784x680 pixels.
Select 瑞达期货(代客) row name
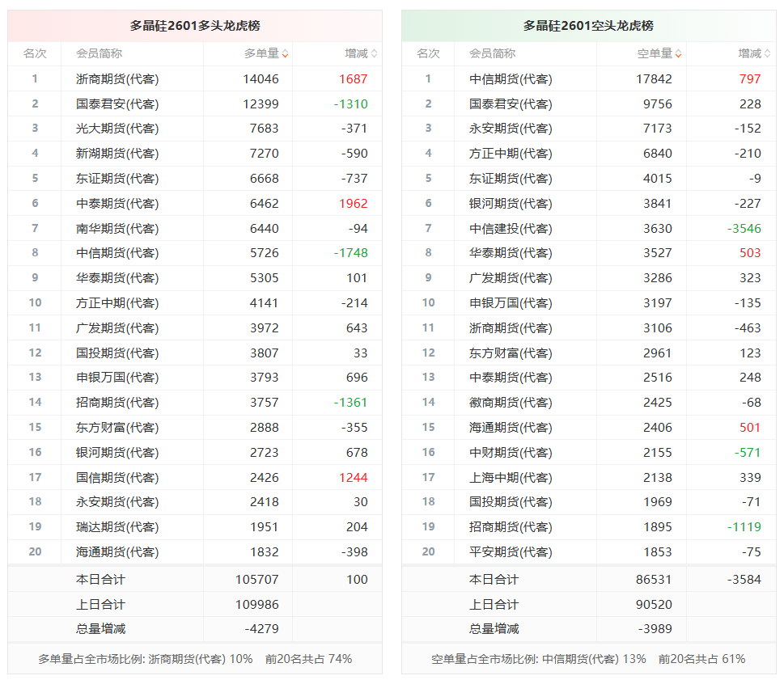tap(117, 527)
